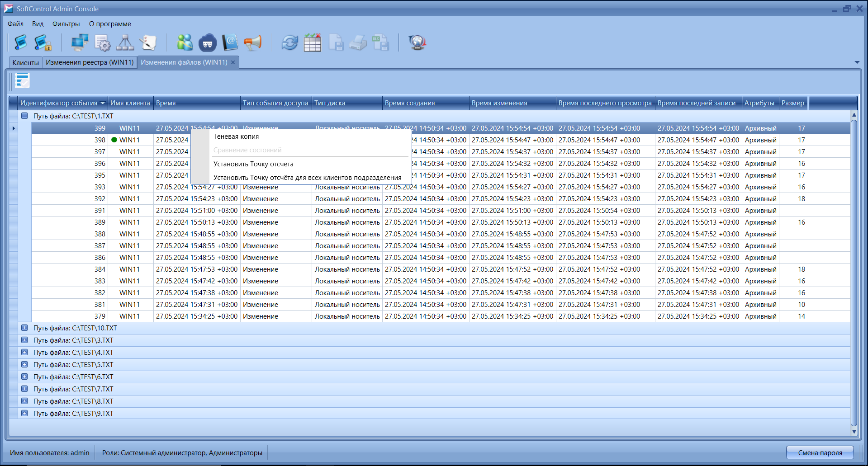Viewport: 868px width, 466px height.
Task: Click the theater masks cloud icon
Action: point(208,42)
